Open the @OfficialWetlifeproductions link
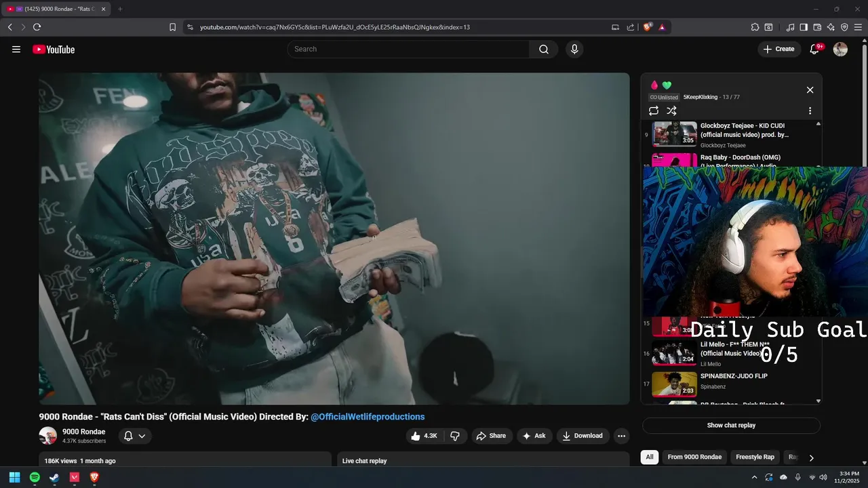Image resolution: width=868 pixels, height=488 pixels. tap(368, 417)
